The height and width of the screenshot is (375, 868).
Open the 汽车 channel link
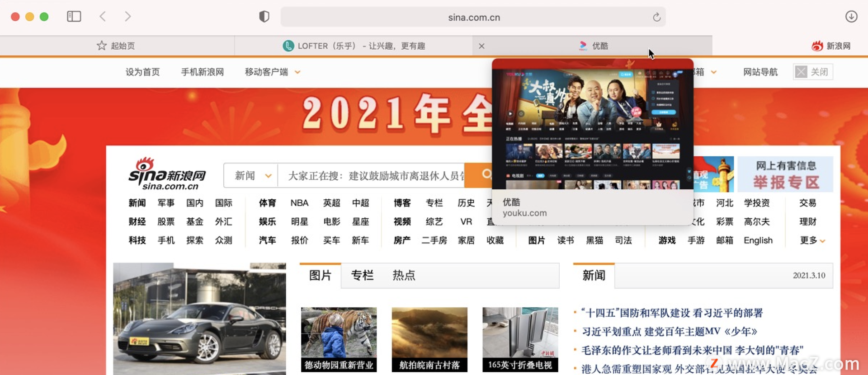[267, 240]
